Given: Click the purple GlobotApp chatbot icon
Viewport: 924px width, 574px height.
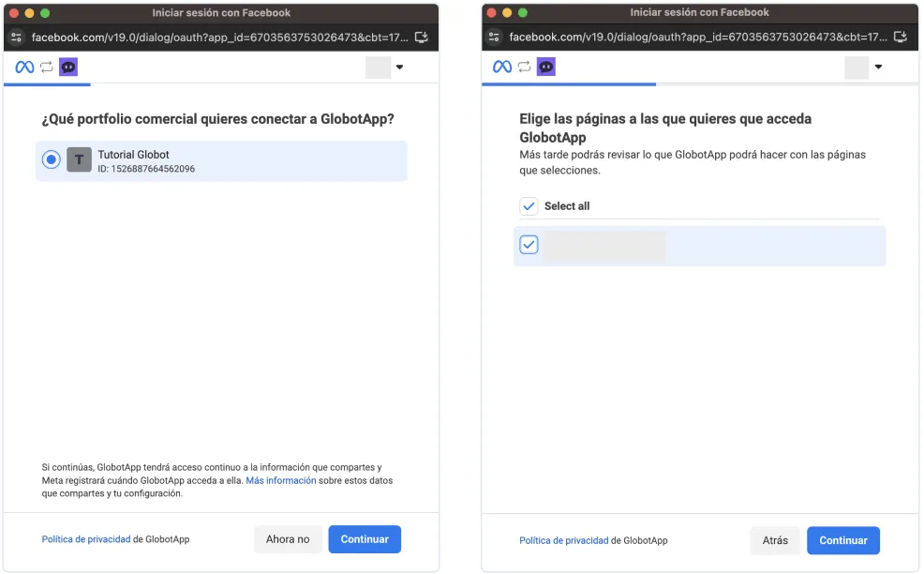Looking at the screenshot, I should tap(67, 67).
